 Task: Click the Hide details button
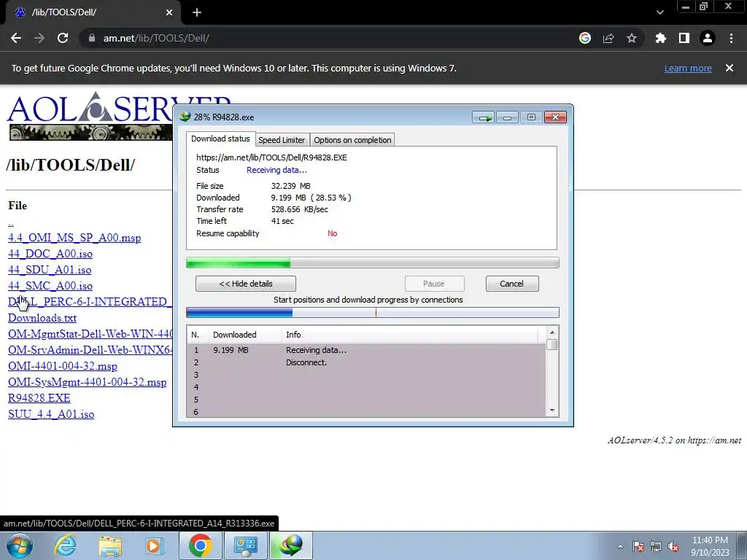pyautogui.click(x=246, y=284)
